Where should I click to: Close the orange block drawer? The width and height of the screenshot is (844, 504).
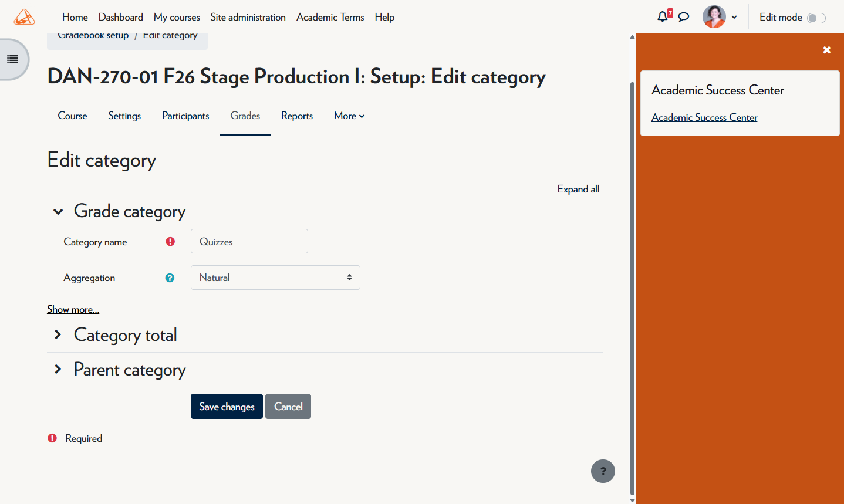pos(827,50)
